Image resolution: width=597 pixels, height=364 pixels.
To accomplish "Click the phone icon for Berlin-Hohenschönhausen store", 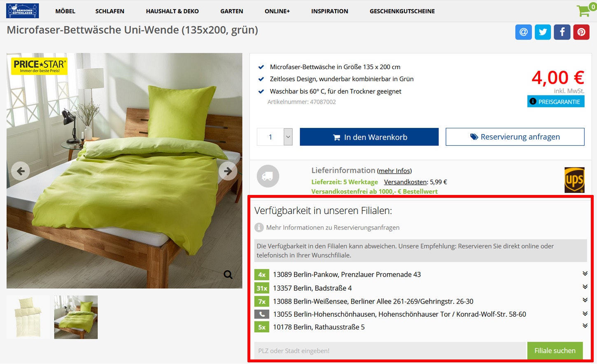I will 261,314.
